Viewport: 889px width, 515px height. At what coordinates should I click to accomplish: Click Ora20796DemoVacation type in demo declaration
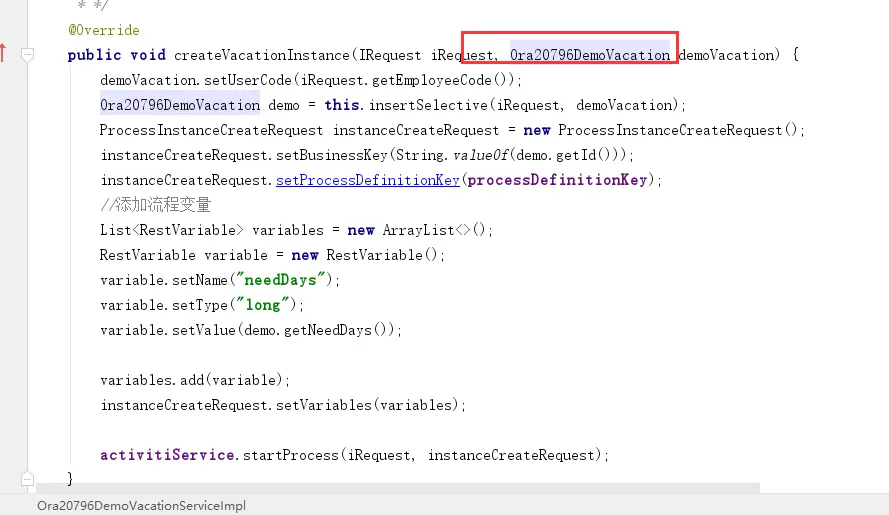pyautogui.click(x=180, y=105)
